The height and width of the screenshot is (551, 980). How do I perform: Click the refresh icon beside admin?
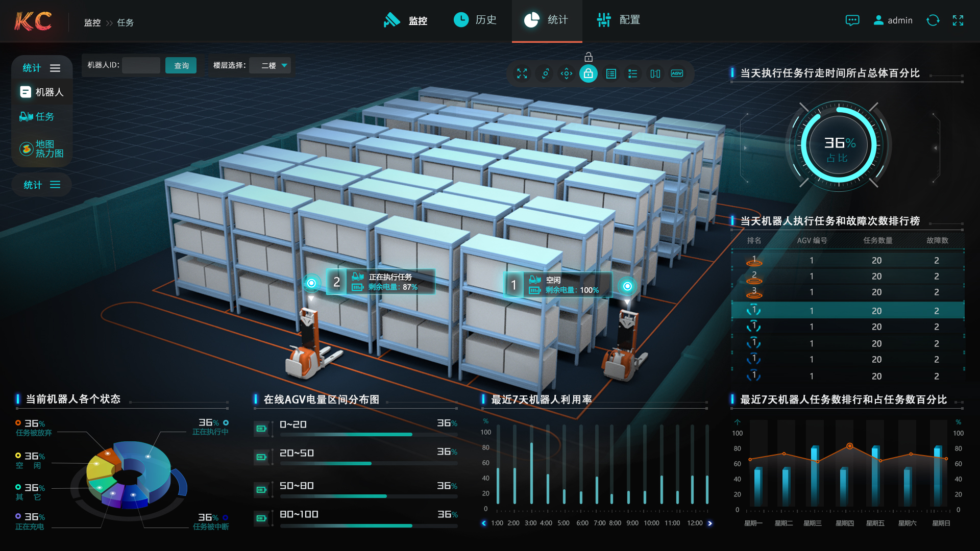click(933, 20)
